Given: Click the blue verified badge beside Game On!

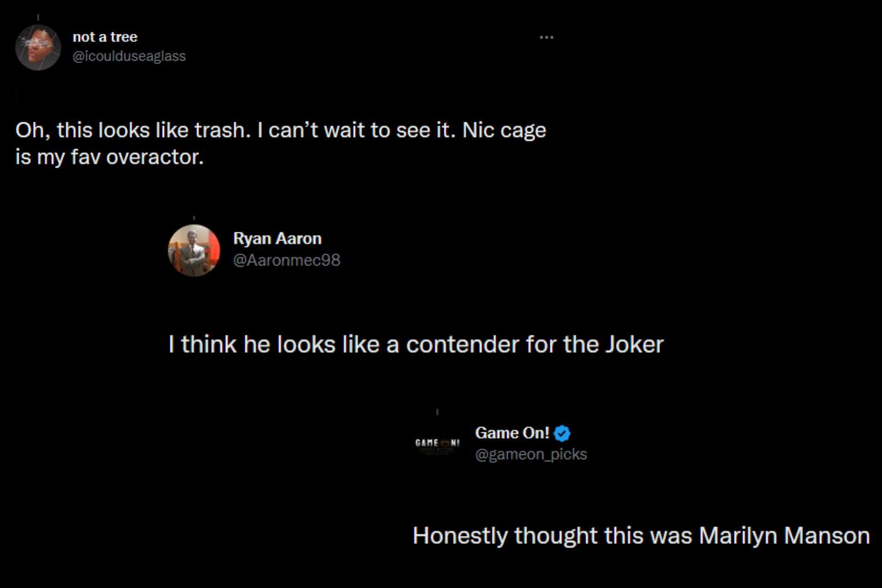Looking at the screenshot, I should (x=562, y=433).
